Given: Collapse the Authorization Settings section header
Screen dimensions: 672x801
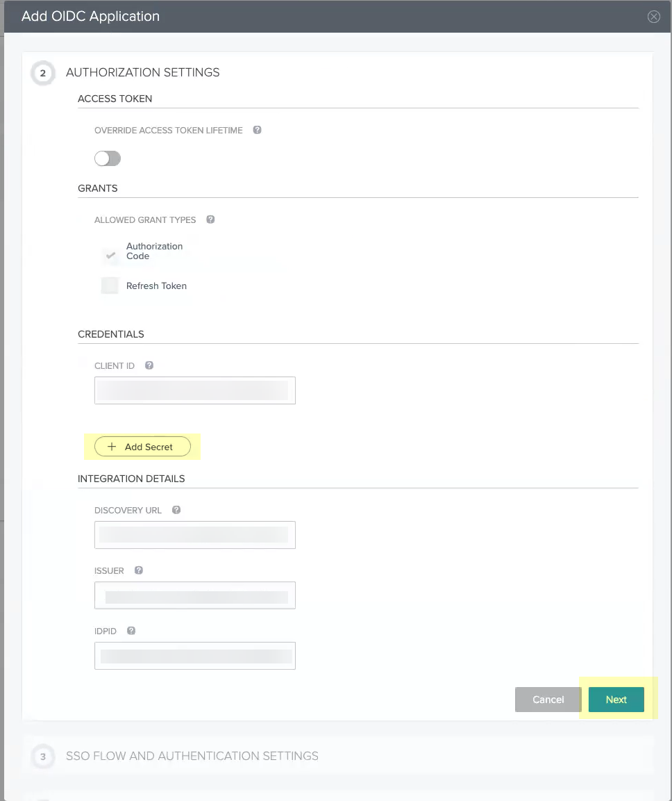Looking at the screenshot, I should [x=142, y=72].
